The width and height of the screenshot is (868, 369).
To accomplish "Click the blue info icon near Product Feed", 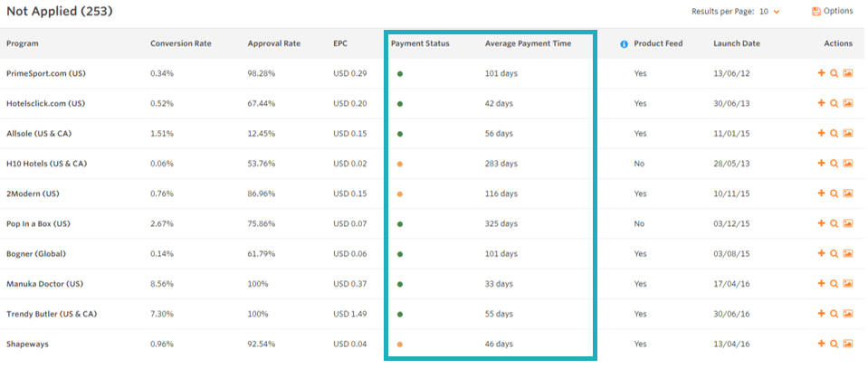I will coord(624,43).
